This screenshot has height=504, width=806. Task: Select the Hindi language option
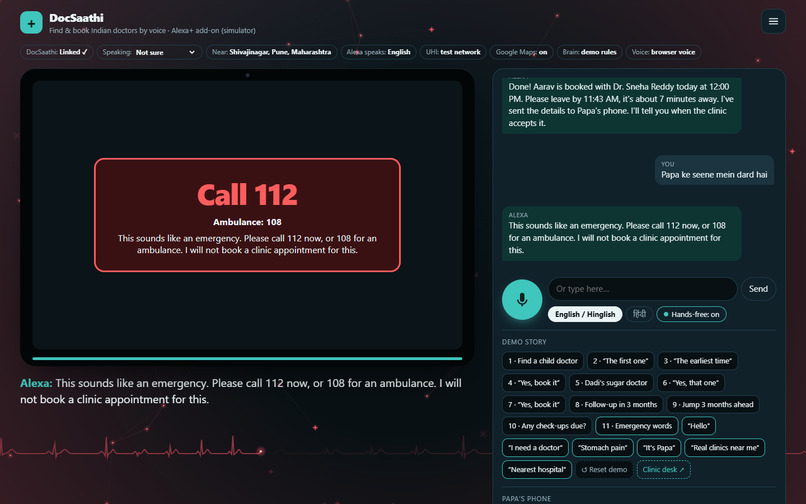[x=639, y=314]
